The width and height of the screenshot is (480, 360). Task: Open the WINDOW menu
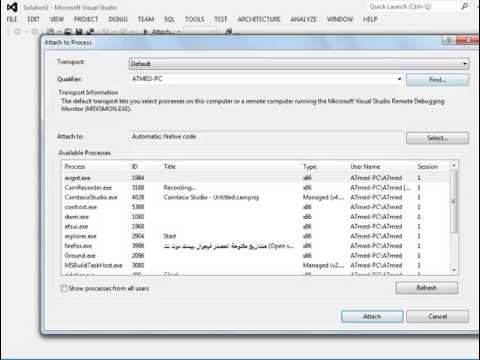(340, 19)
